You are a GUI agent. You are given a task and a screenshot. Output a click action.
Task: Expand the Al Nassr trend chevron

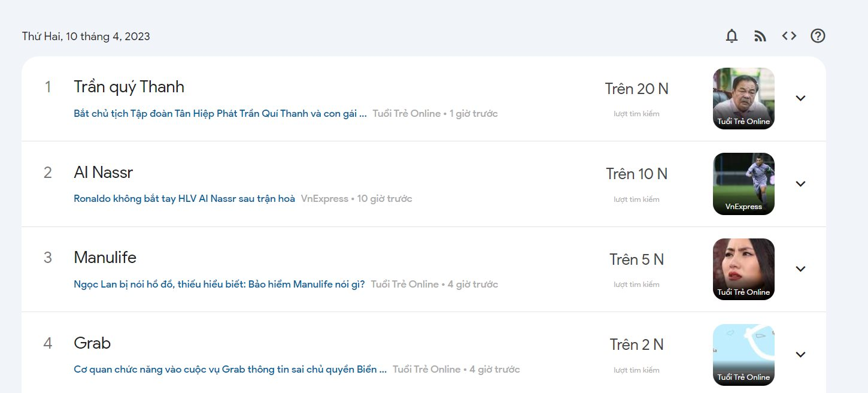pyautogui.click(x=800, y=184)
